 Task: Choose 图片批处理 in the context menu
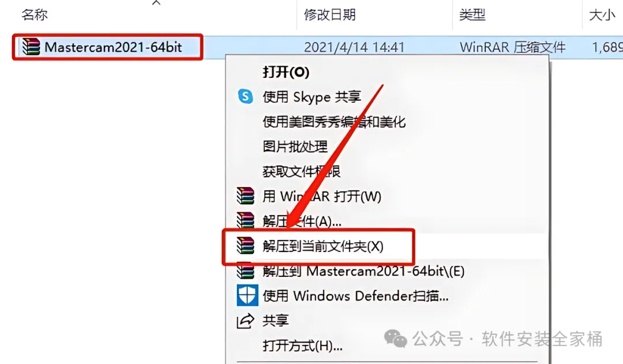(x=295, y=147)
